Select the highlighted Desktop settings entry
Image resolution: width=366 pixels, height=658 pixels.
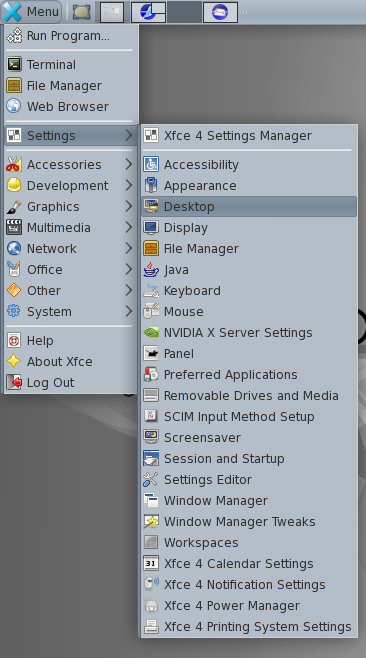(249, 206)
